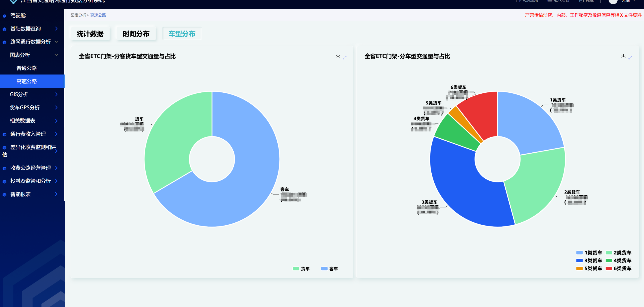The height and width of the screenshot is (307, 644).
Task: Open 普通公路 in the sidebar
Action: 26,68
